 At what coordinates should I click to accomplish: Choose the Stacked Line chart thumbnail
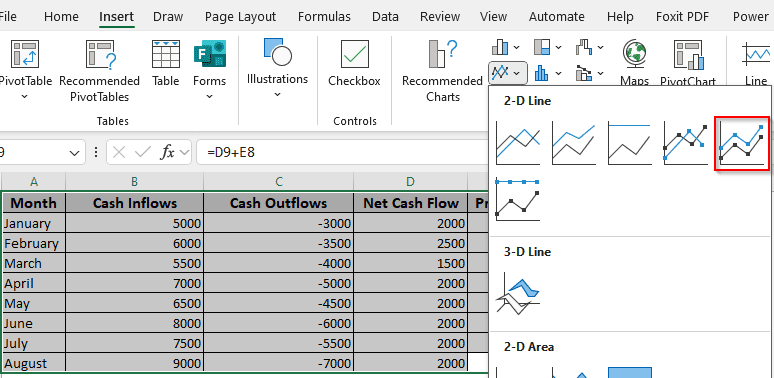click(x=574, y=142)
